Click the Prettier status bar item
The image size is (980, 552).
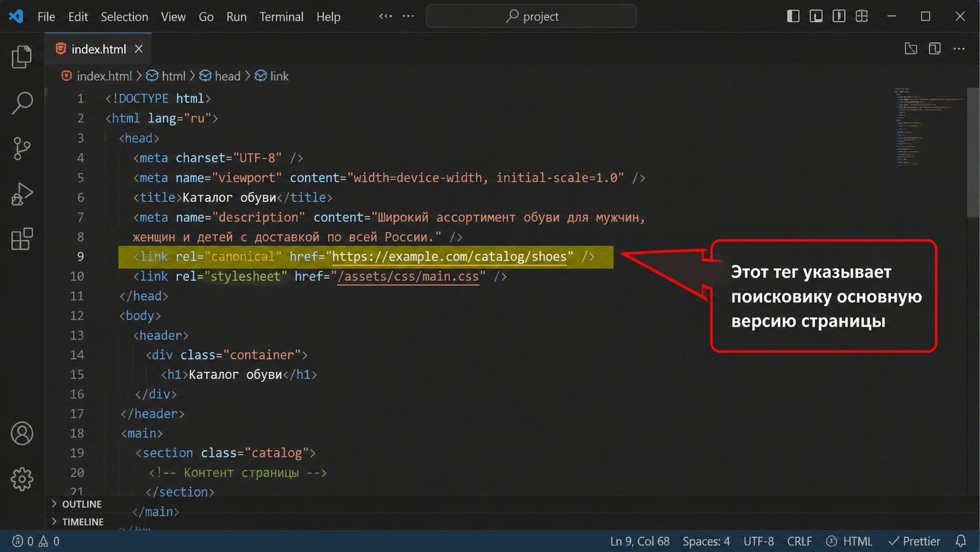coord(914,541)
